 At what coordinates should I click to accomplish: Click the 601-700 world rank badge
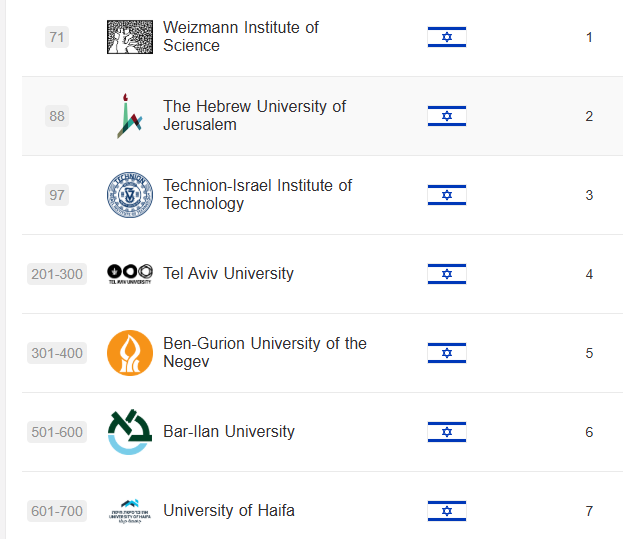click(x=57, y=511)
